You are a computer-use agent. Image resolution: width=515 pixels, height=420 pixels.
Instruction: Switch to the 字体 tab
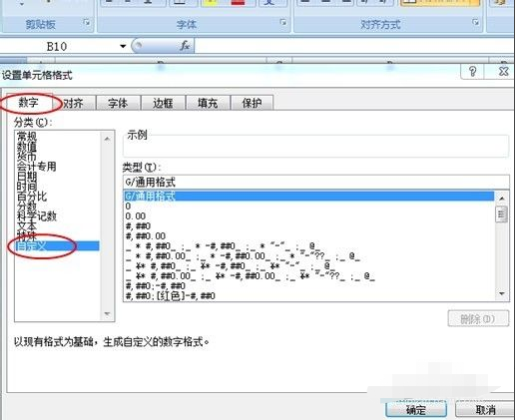pos(118,103)
